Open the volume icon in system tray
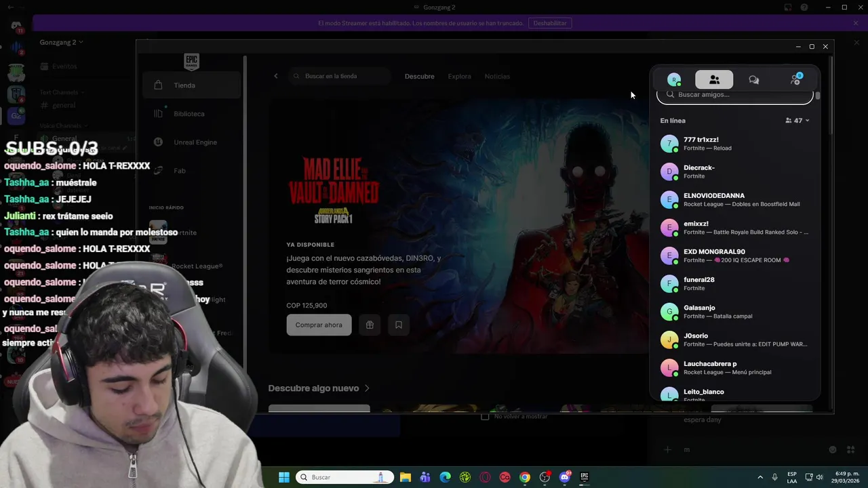The image size is (868, 488). click(819, 477)
